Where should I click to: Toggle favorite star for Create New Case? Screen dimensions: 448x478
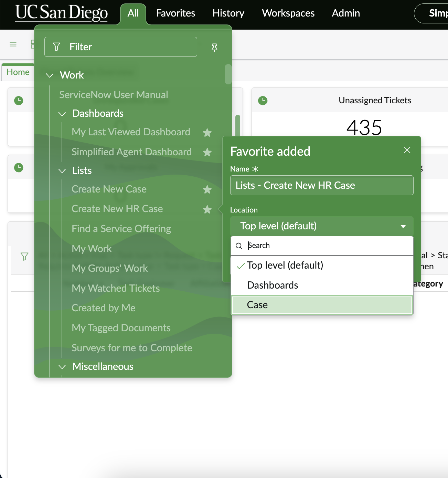pyautogui.click(x=207, y=189)
